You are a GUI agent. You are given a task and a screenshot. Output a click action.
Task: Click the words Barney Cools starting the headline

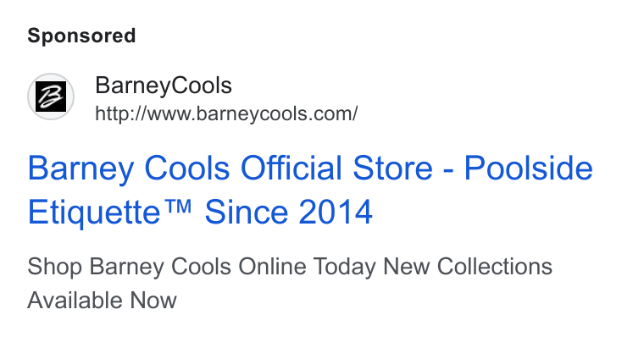coord(129,168)
